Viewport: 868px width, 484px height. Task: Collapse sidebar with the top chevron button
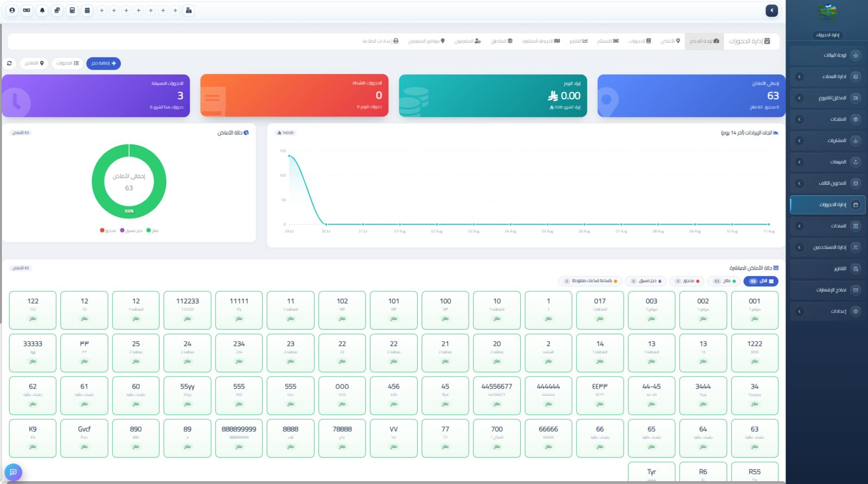(x=771, y=10)
